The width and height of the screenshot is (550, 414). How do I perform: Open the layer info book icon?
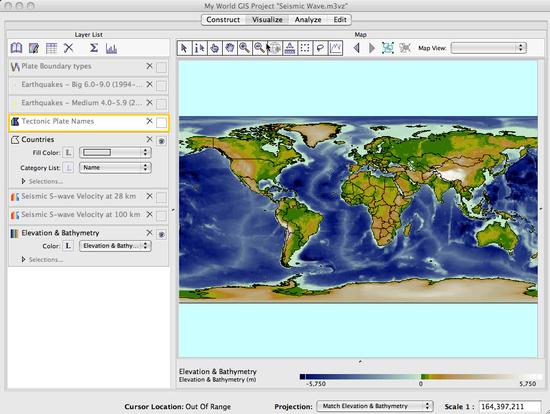point(16,48)
